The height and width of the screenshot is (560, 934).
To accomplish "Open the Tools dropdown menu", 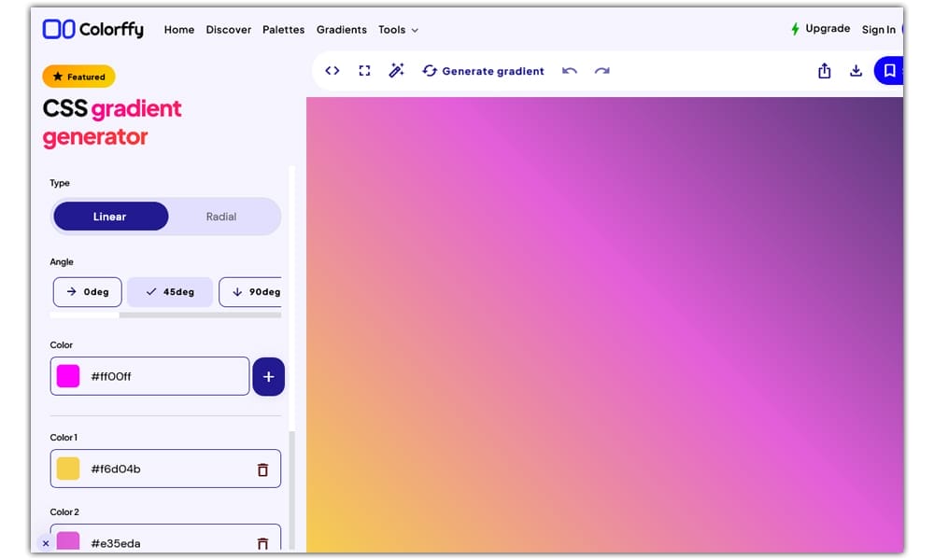I will pyautogui.click(x=398, y=29).
